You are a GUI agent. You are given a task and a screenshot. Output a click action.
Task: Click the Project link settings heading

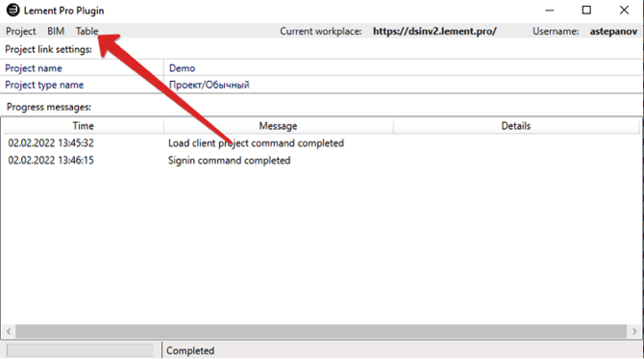pos(48,49)
